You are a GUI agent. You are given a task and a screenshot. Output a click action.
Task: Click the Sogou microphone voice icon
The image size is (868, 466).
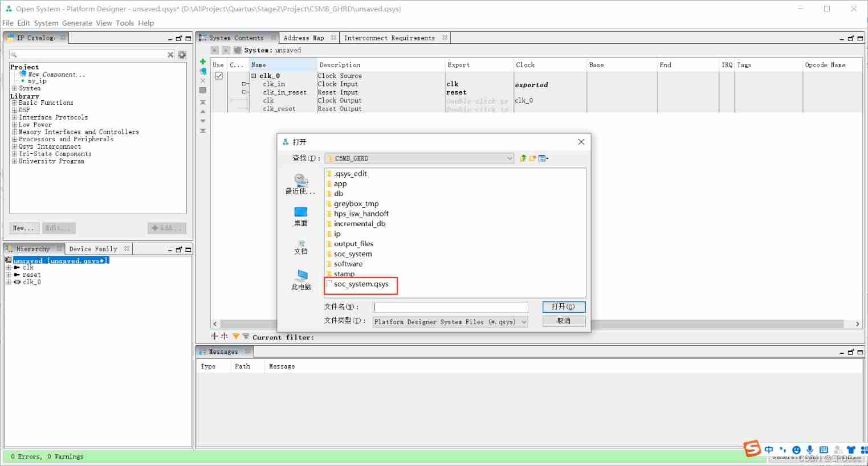click(810, 450)
